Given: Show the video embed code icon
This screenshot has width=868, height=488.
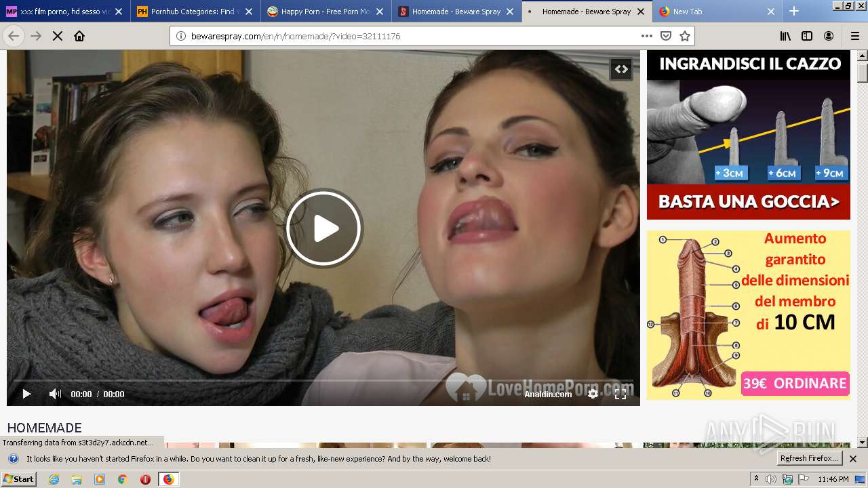Looking at the screenshot, I should pos(621,69).
